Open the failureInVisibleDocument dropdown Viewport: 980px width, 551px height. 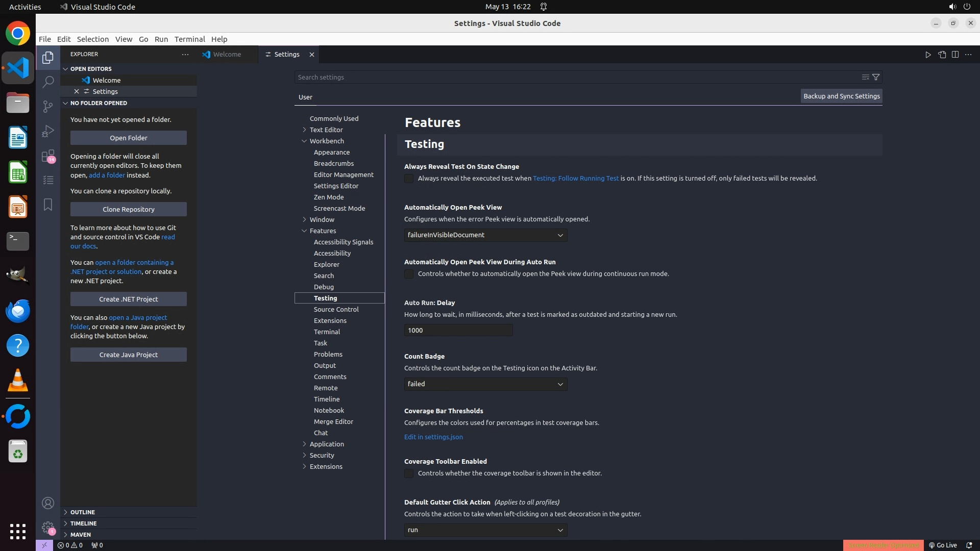(485, 235)
